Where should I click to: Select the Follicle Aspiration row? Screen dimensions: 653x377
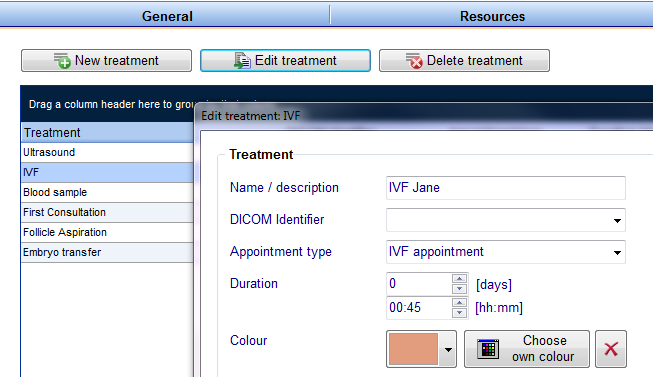pyautogui.click(x=107, y=232)
